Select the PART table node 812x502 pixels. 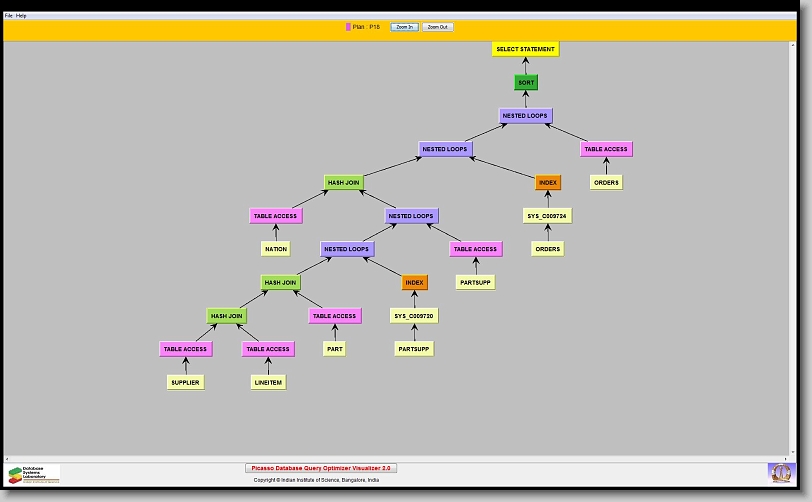coord(334,349)
